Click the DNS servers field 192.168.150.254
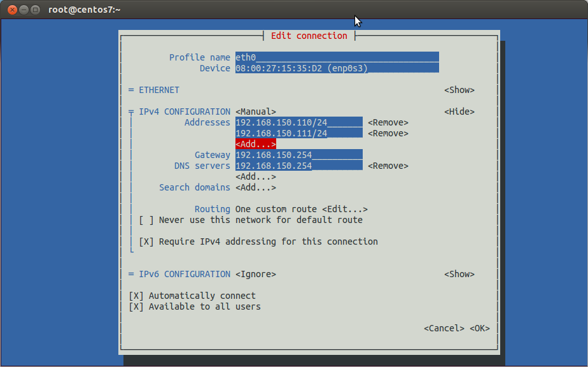 [x=299, y=166]
